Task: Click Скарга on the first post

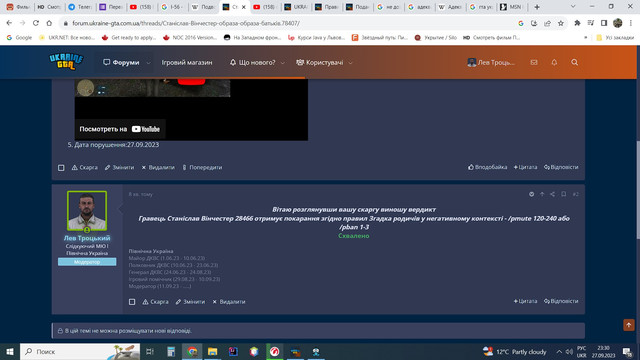Action: 84,167
